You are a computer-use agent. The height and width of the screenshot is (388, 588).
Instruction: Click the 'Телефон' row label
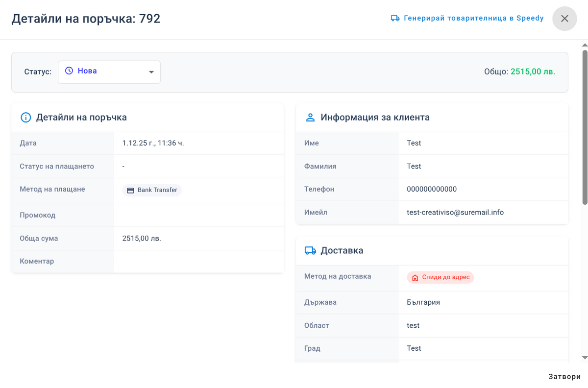pos(319,189)
